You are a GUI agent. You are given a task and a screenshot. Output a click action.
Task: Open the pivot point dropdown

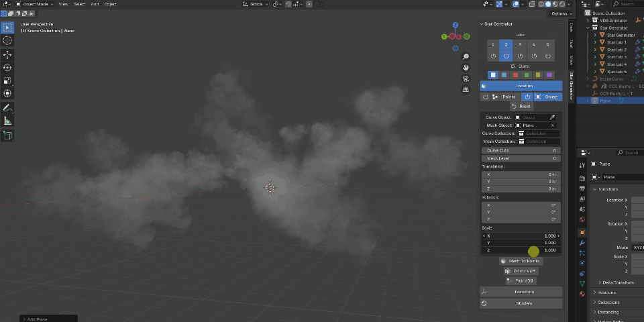277,4
